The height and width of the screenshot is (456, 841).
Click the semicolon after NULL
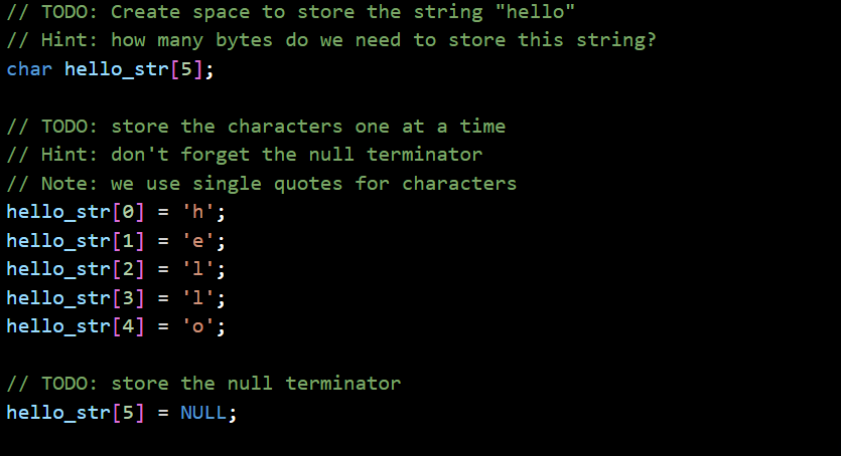[232, 414]
